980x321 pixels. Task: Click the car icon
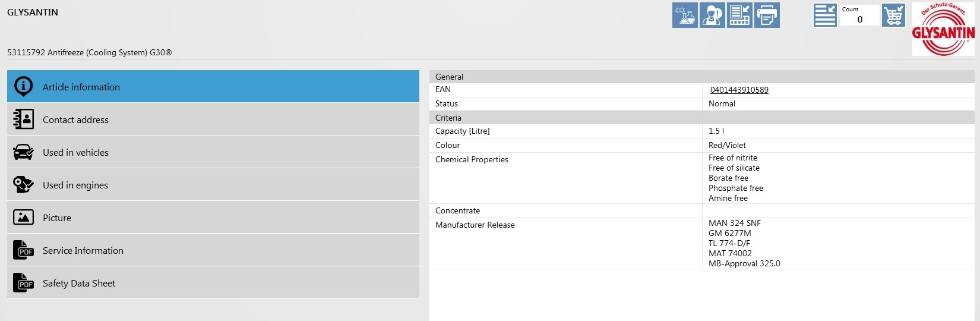click(24, 152)
